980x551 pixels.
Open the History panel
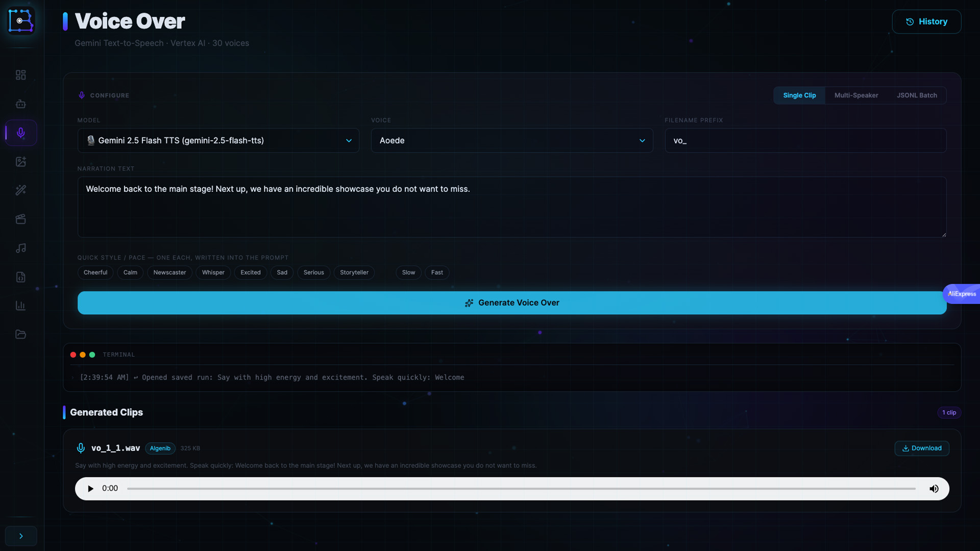pyautogui.click(x=926, y=21)
